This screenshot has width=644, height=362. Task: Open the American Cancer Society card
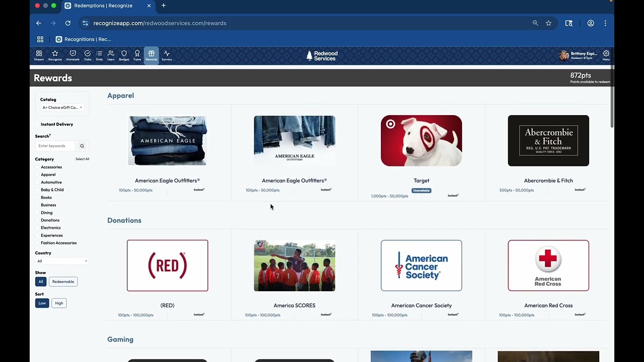421,265
